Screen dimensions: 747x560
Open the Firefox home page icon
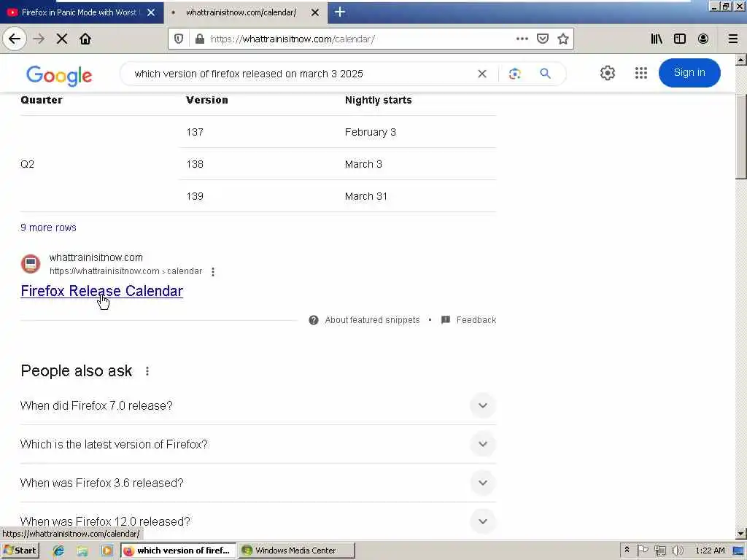pyautogui.click(x=85, y=39)
